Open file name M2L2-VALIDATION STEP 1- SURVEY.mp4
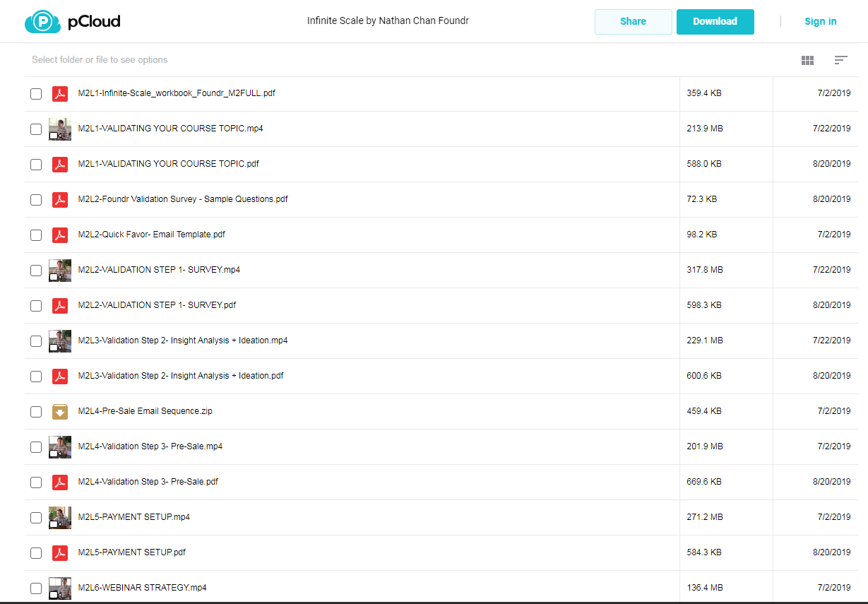Viewport: 868px width, 604px height. coord(159,270)
